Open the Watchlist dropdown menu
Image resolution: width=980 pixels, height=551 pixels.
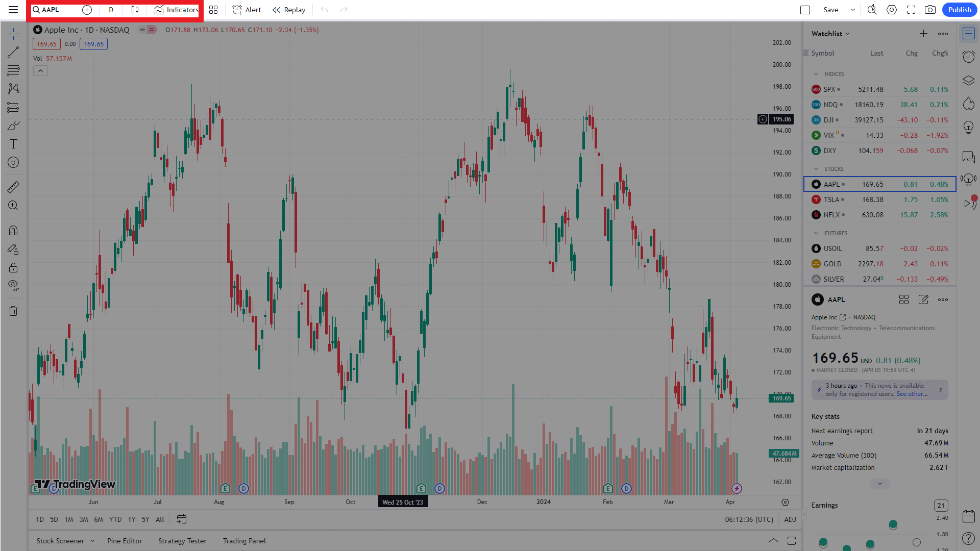pos(830,34)
